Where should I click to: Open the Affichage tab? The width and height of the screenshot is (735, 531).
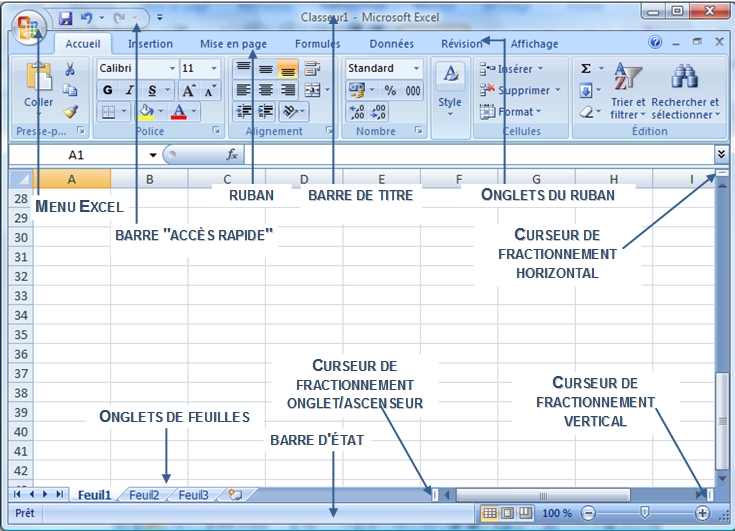click(534, 44)
